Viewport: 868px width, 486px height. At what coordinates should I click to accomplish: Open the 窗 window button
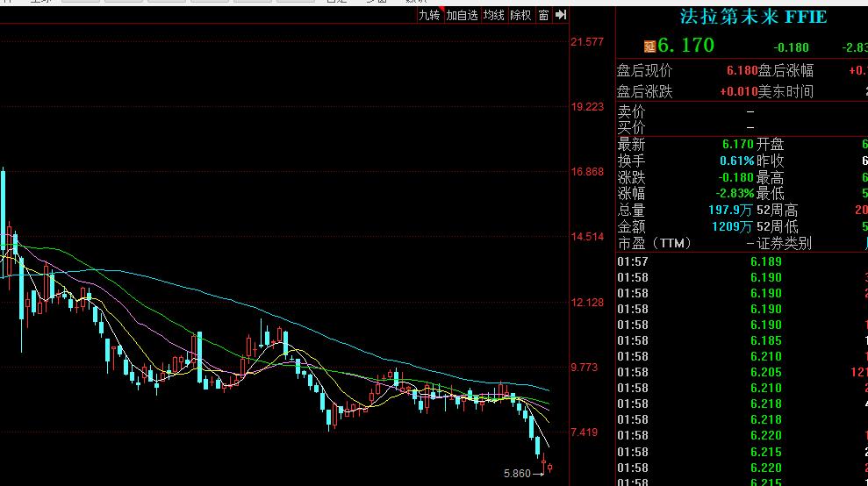click(543, 15)
